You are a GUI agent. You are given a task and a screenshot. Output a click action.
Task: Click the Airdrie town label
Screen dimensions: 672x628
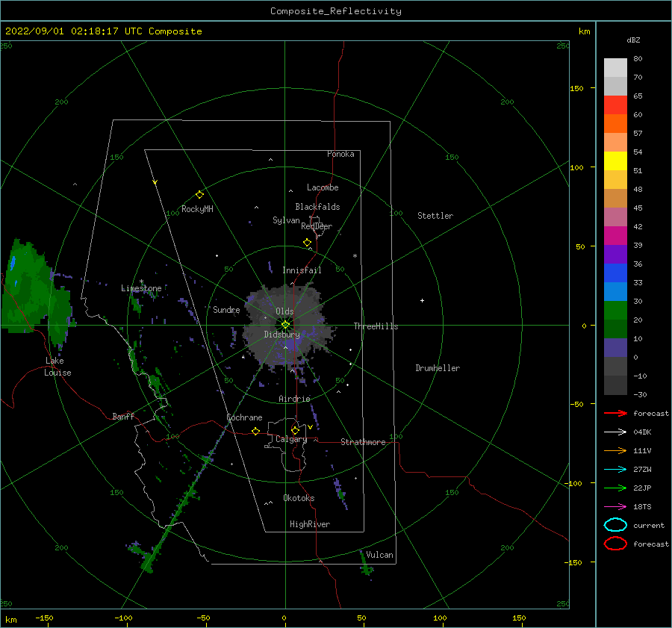(x=294, y=399)
